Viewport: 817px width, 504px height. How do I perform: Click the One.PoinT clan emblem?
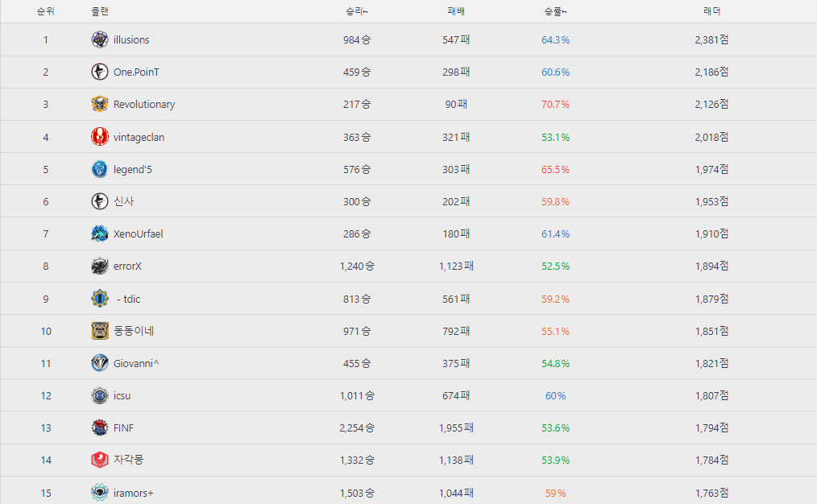pyautogui.click(x=100, y=72)
